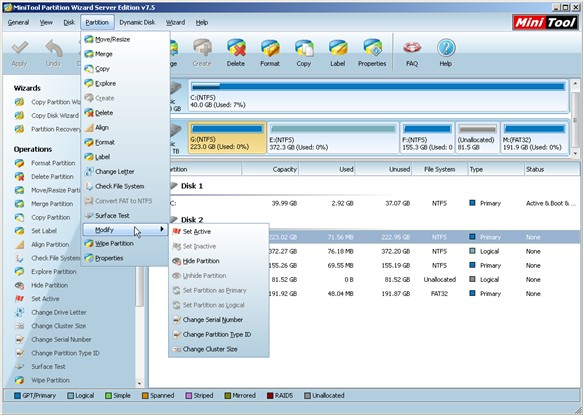Click Partition Recovery wizard link
The image size is (584, 416).
pyautogui.click(x=56, y=129)
